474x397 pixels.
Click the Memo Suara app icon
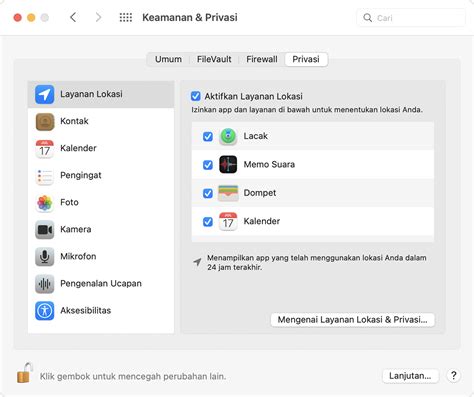click(228, 164)
